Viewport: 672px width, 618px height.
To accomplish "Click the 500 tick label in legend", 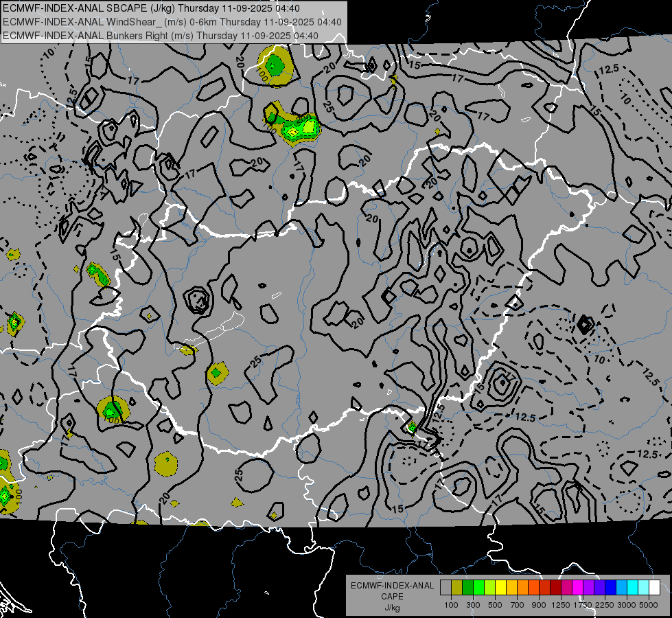I will coord(495,605).
